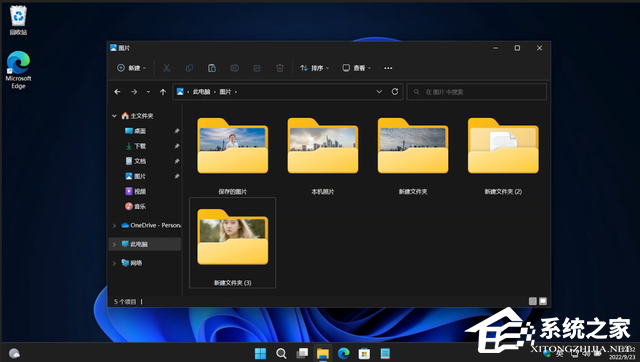Screen dimensions: 640x362
Task: Collapse the 主文件夹 tree node
Action: [x=114, y=116]
